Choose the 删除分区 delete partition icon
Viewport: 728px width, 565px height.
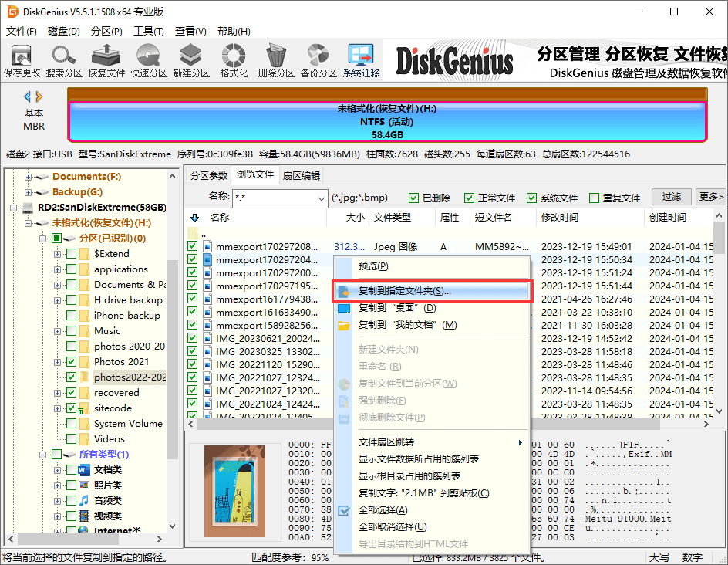click(276, 60)
